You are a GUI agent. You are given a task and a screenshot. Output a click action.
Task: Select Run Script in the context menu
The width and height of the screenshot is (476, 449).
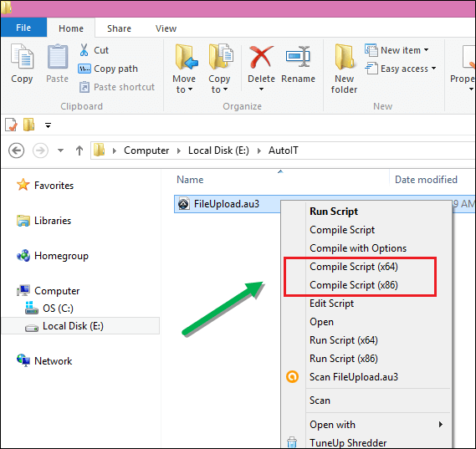pos(334,212)
